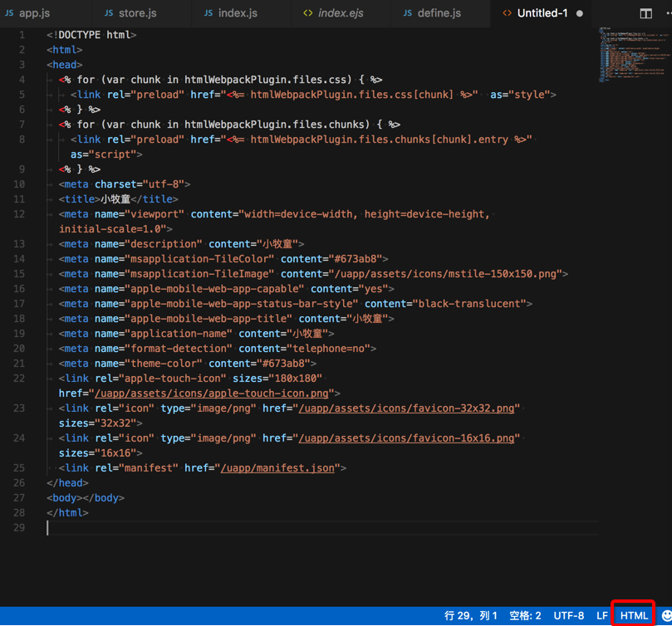The image size is (672, 626).
Task: Place cursor on empty line 29
Action: [321, 528]
